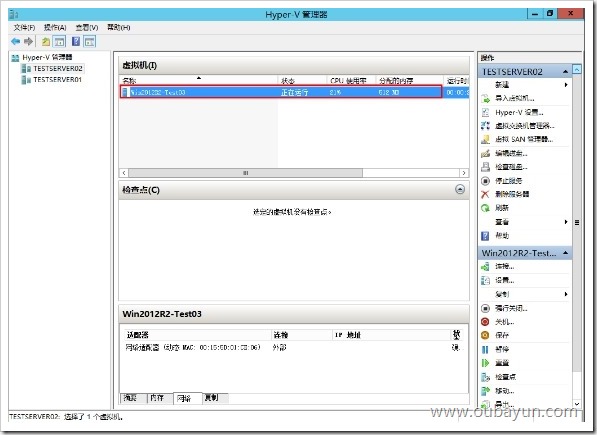Open Hyper-V 设置 settings action

pos(519,112)
